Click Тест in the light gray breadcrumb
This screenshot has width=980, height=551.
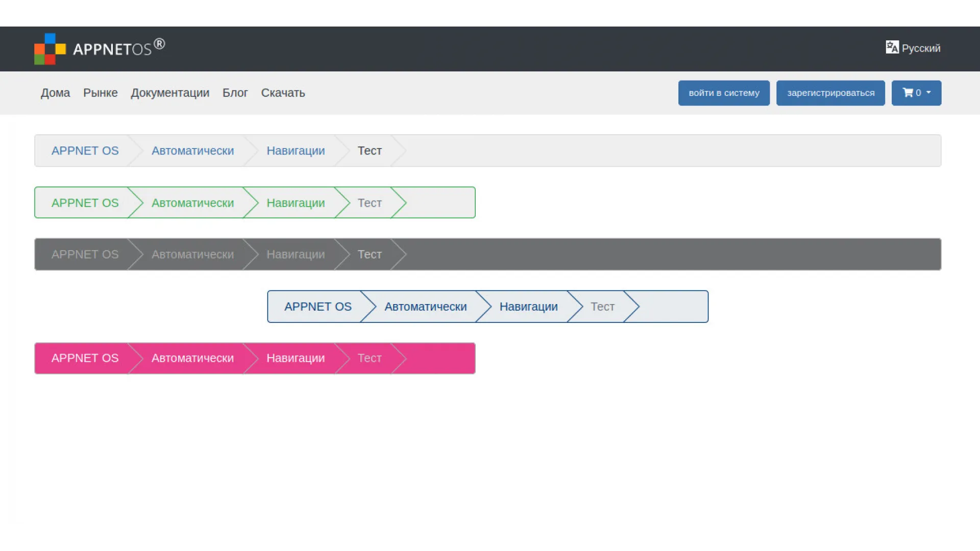tap(370, 151)
